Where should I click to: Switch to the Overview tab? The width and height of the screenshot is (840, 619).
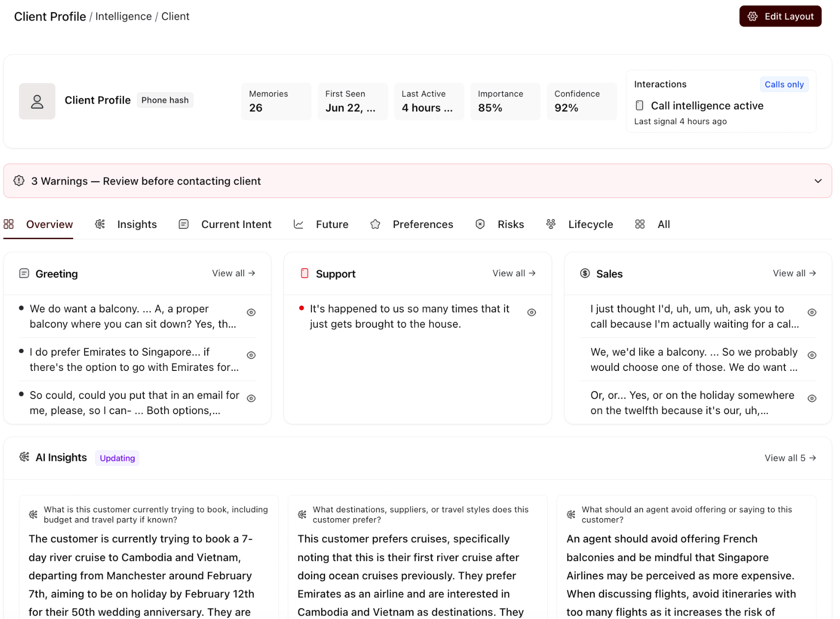coord(38,225)
